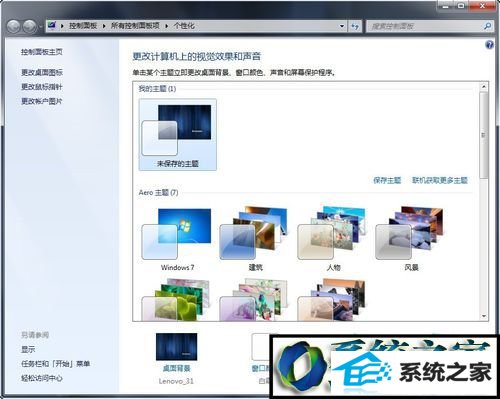Apply the green nature theme in the third row
The width and height of the screenshot is (500, 399).
tap(177, 299)
